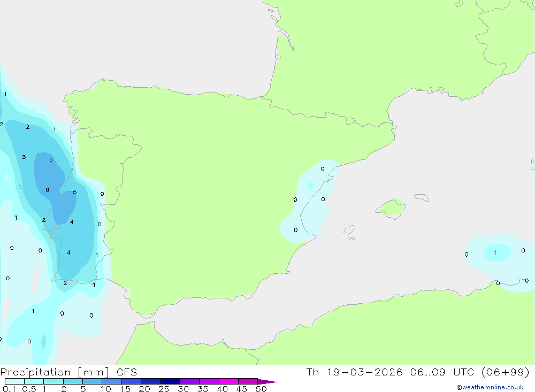The image size is (535, 392).
Task: Select the 30–35 mm purple legend swatch
Action: [x=190, y=381]
